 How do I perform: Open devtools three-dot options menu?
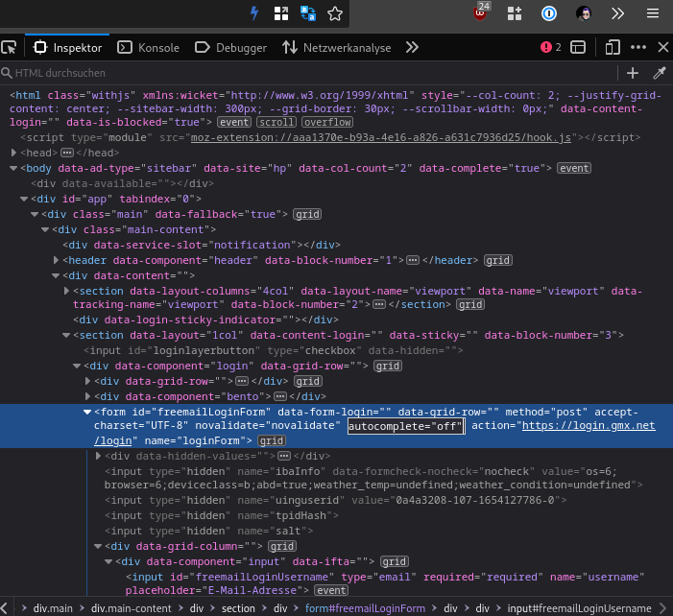638,47
